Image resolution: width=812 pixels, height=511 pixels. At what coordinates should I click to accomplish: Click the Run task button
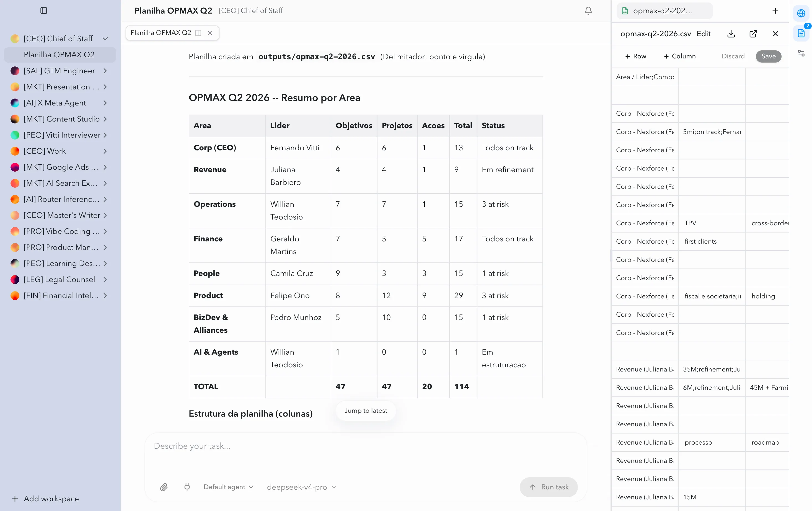tap(549, 487)
